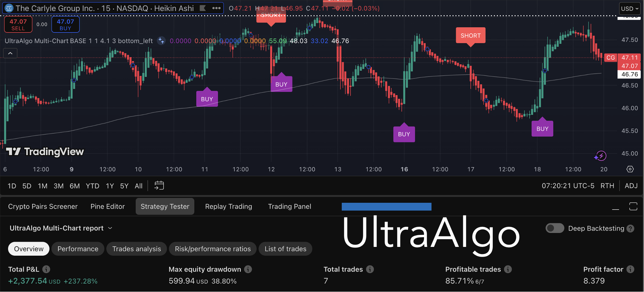Click the info icon next to Profit factor
Image resolution: width=644 pixels, height=292 pixels.
point(630,269)
